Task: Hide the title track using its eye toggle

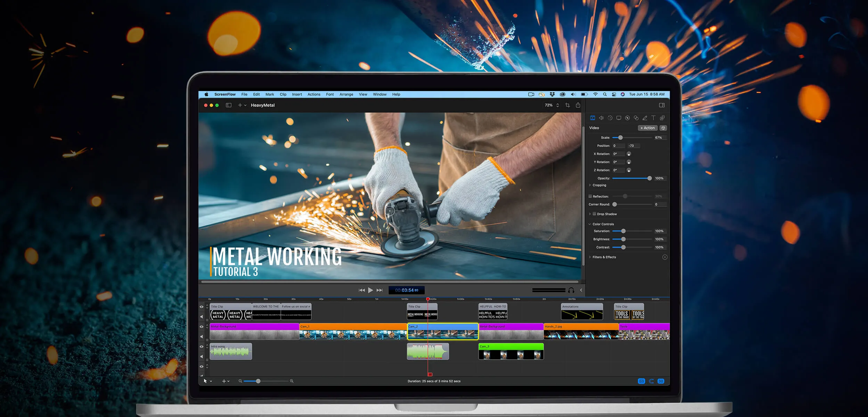Action: [x=202, y=307]
